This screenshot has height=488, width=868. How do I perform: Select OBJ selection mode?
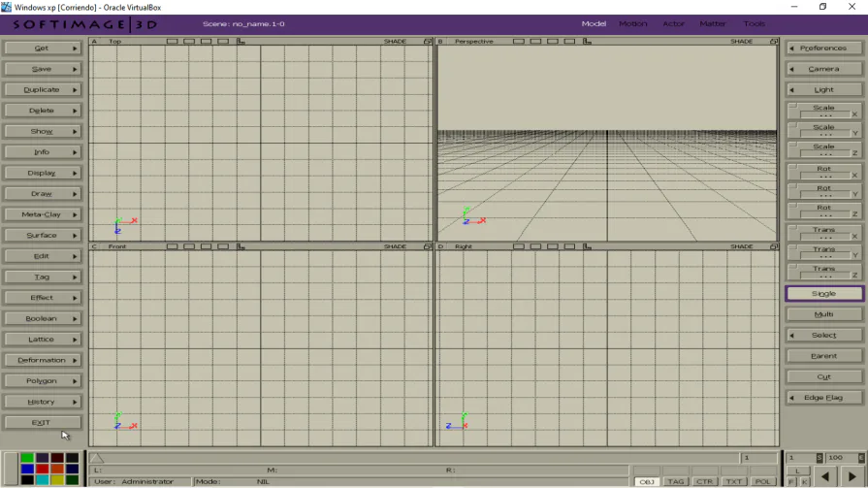[x=647, y=482]
